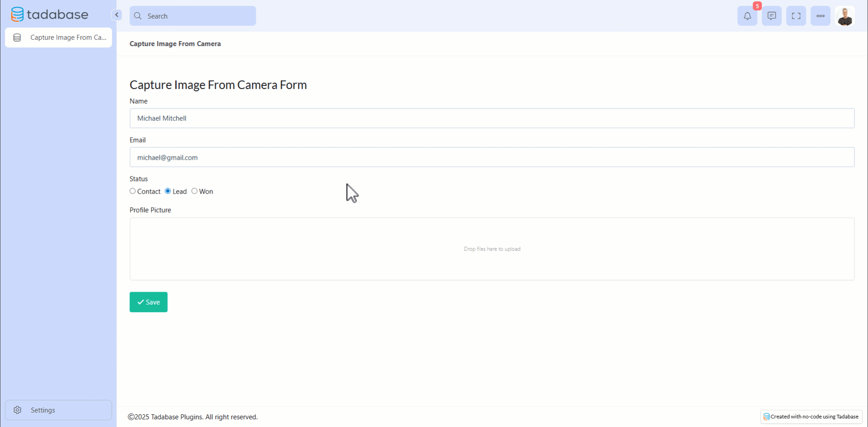Click the tadabase logo

tap(50, 14)
